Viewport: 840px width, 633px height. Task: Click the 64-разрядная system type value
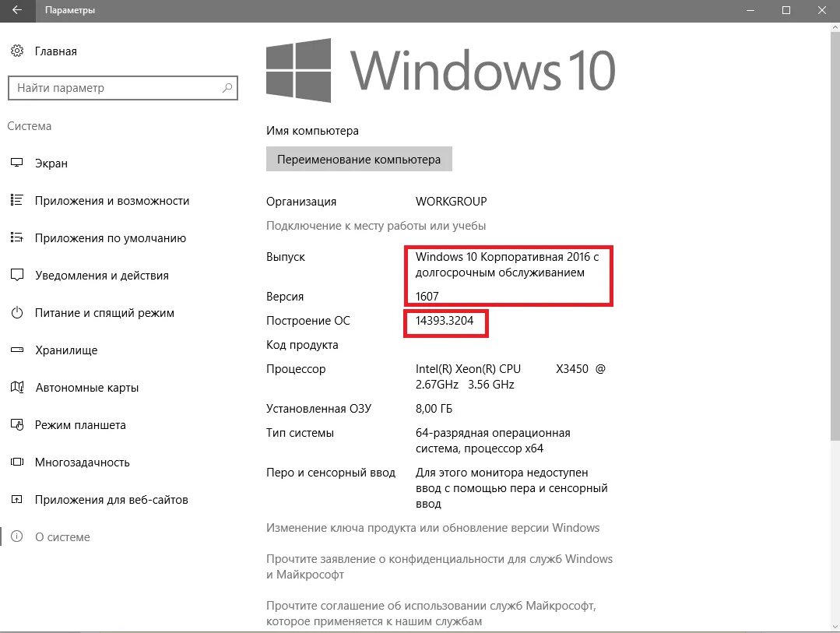[493, 441]
